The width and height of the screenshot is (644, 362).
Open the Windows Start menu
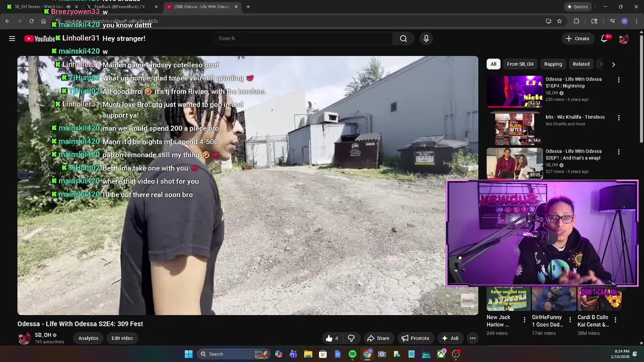[x=189, y=354]
